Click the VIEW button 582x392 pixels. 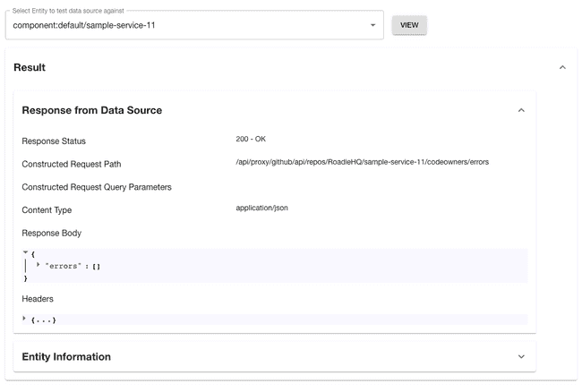409,25
